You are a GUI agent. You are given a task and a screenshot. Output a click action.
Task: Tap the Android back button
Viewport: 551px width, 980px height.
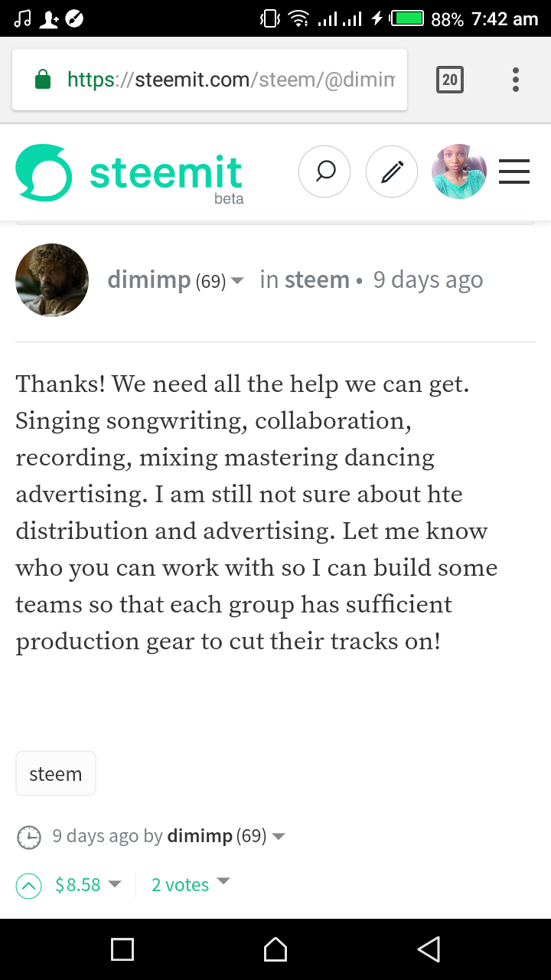429,949
